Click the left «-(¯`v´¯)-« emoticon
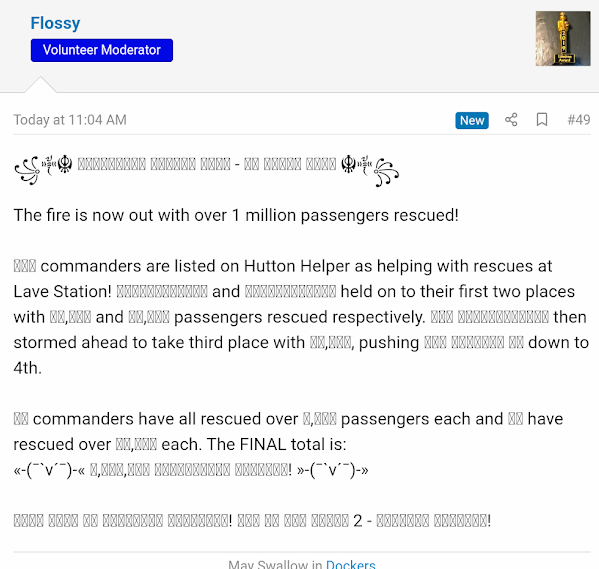This screenshot has height=569, width=599. pos(49,470)
